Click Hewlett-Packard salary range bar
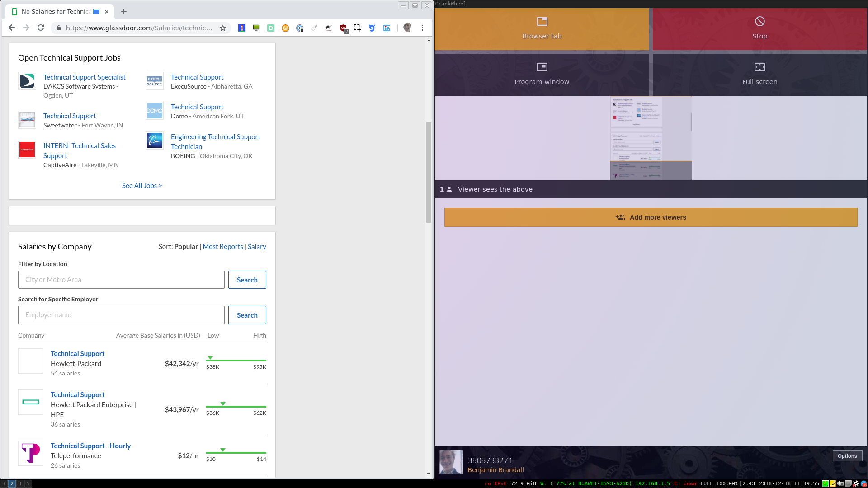Viewport: 868px width, 488px height. tap(236, 360)
